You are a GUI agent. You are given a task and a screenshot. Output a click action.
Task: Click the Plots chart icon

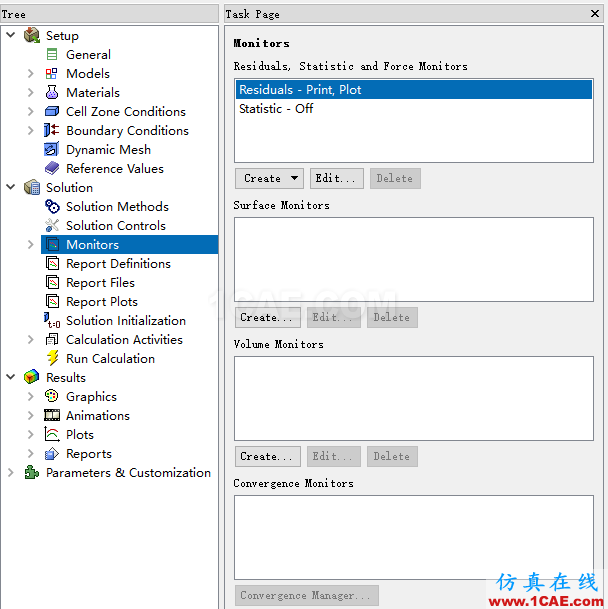(52, 434)
